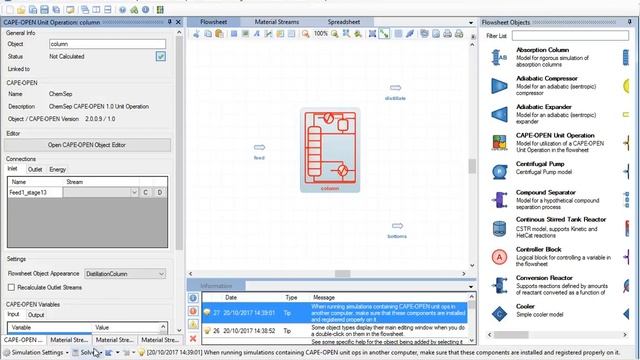Switch to the Flowsheet tab
The height and width of the screenshot is (360, 640).
(x=213, y=22)
